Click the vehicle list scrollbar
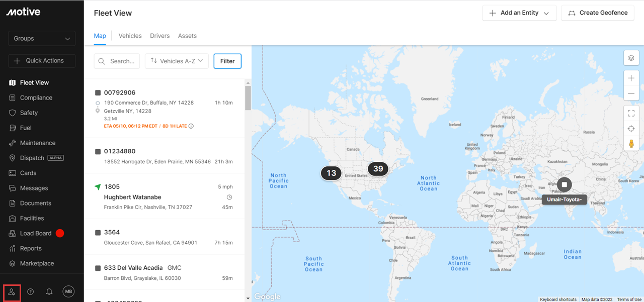 point(248,97)
